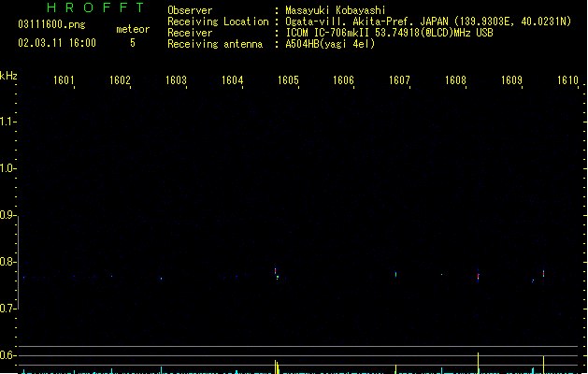
Task: Click the meteor echo after 1609
Action: click(x=543, y=273)
